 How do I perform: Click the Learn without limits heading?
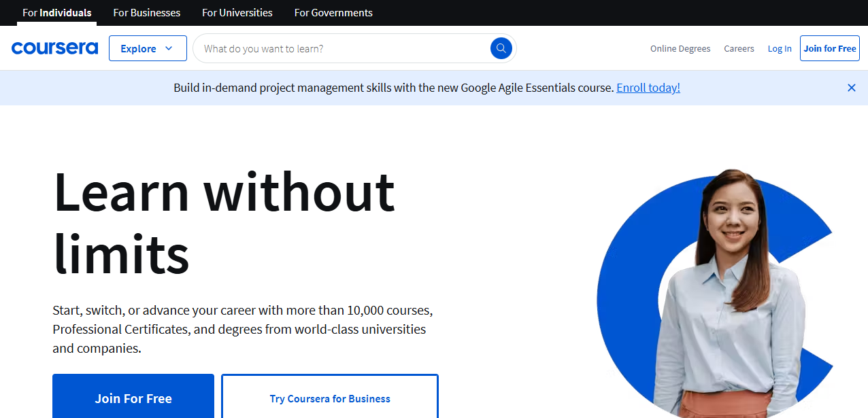tap(224, 224)
